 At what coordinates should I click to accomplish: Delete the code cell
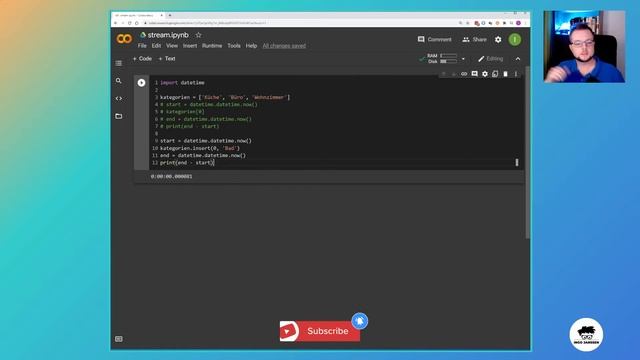click(505, 74)
